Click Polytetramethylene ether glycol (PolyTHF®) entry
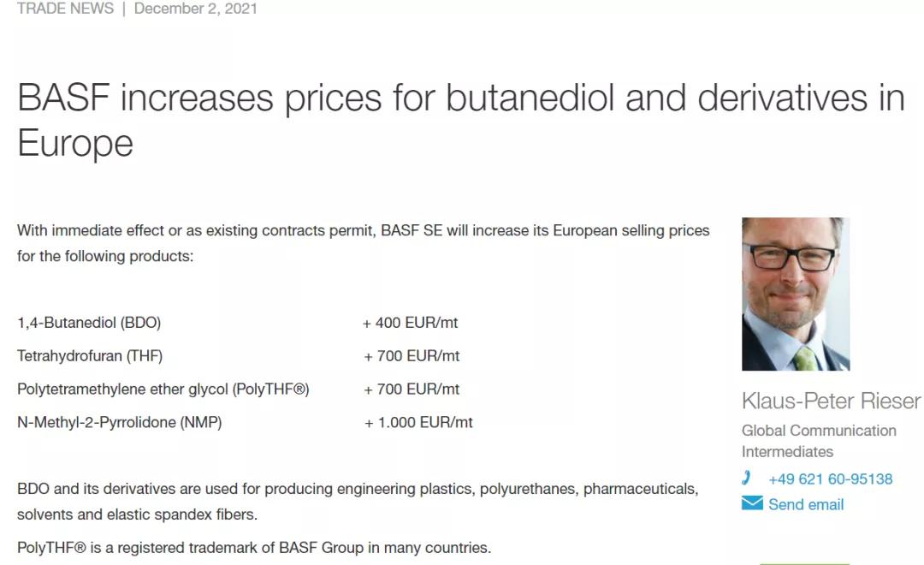924x565 pixels. click(x=163, y=389)
